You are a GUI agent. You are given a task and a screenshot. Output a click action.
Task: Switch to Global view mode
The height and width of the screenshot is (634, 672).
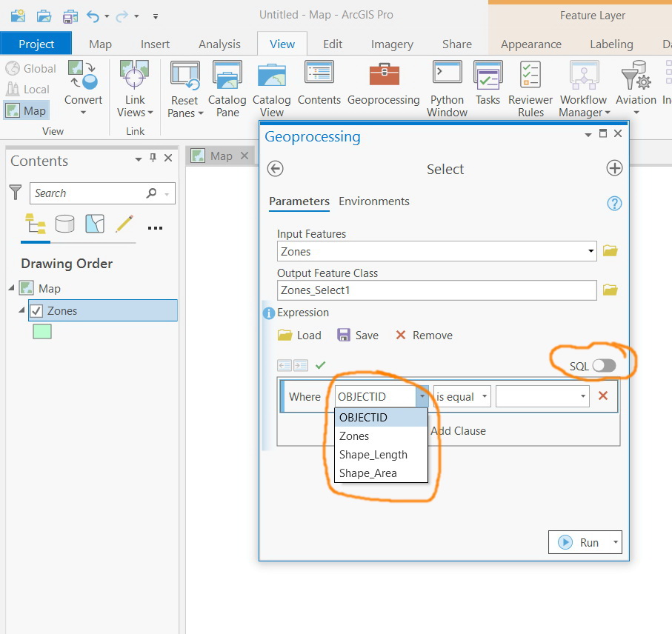tap(31, 69)
